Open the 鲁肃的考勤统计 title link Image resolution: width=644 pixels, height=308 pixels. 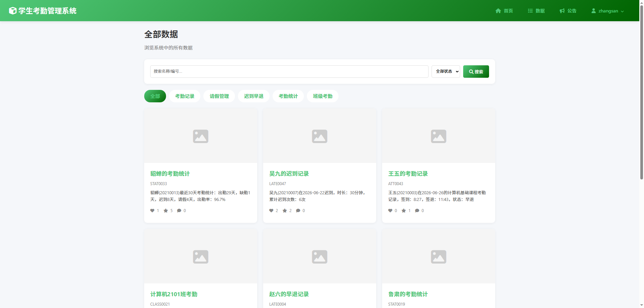[408, 294]
